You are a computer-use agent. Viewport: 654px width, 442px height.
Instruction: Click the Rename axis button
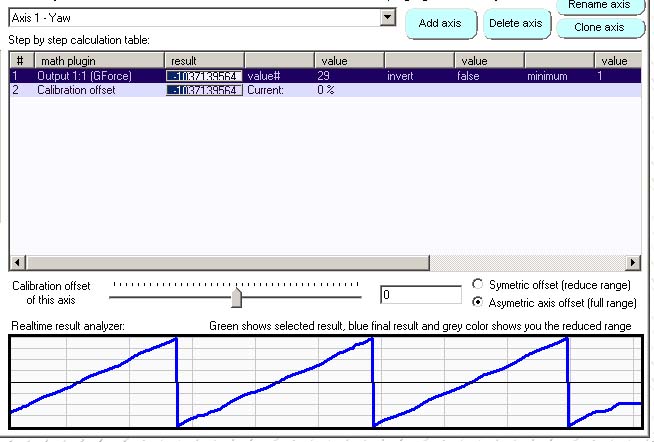click(601, 5)
